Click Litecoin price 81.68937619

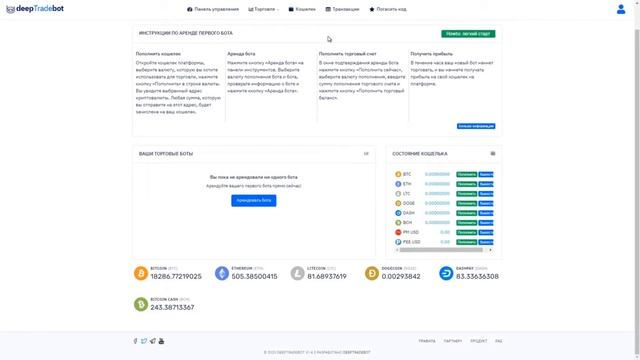(x=327, y=277)
